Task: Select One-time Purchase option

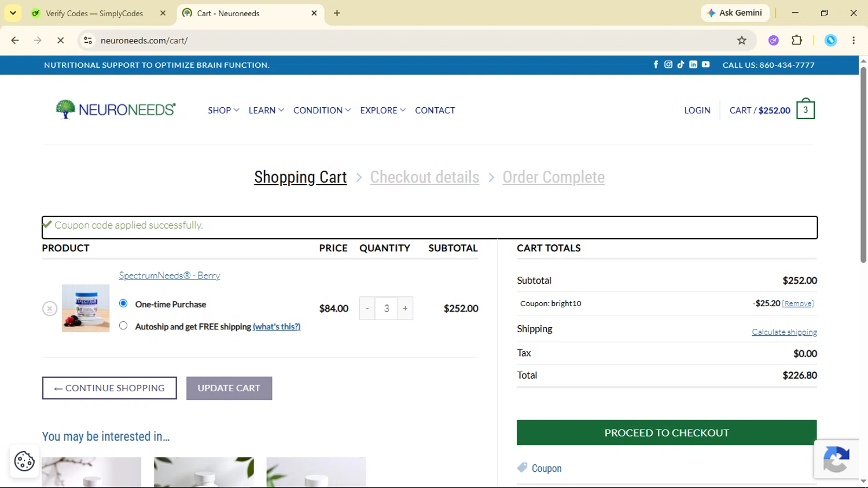Action: 123,303
